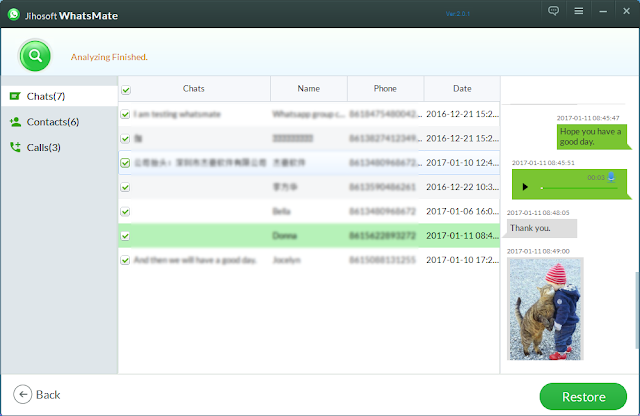Image resolution: width=640 pixels, height=416 pixels.
Task: Click the voice message progress slider
Action: (579, 188)
